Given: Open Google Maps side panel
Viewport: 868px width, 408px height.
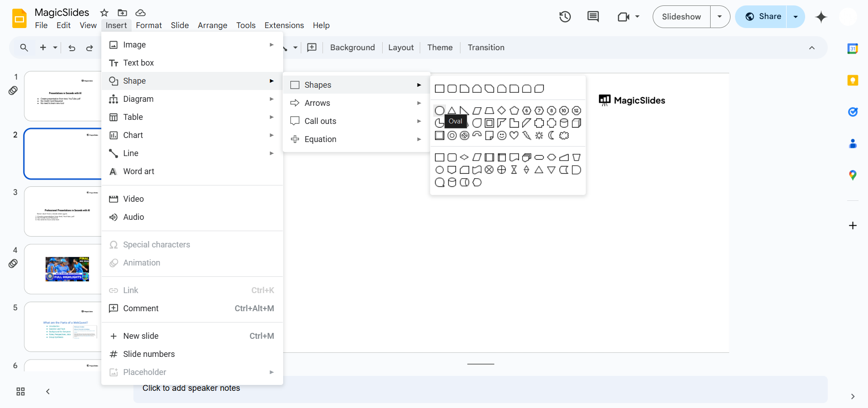Looking at the screenshot, I should pos(853,175).
